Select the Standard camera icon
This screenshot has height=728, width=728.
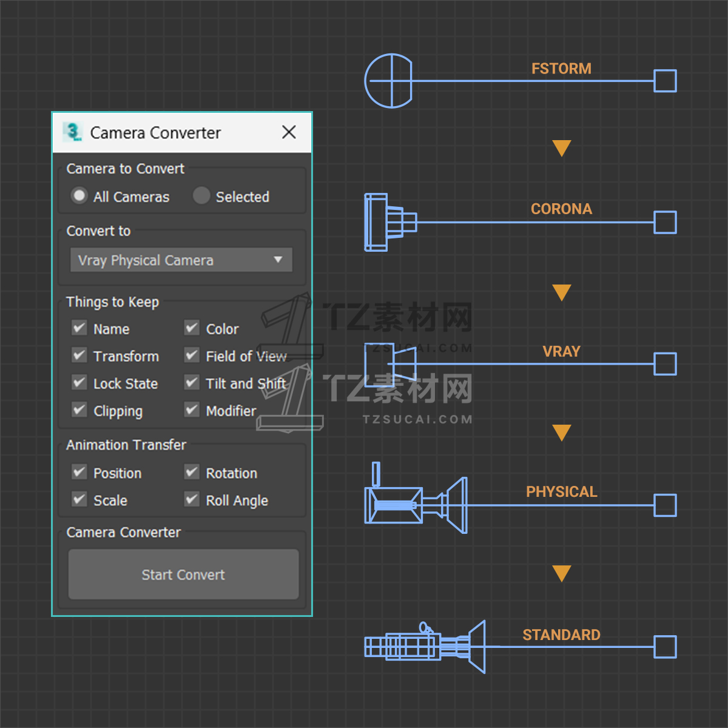tap(425, 647)
